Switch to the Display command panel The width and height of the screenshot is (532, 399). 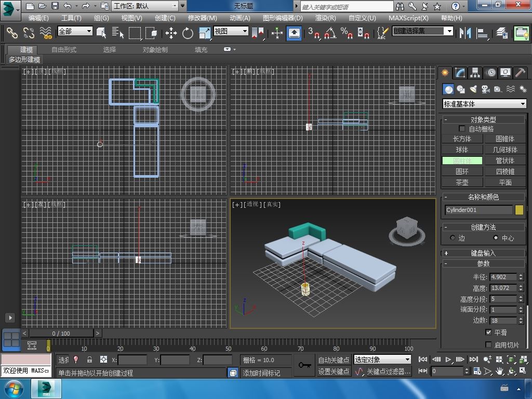pos(506,73)
